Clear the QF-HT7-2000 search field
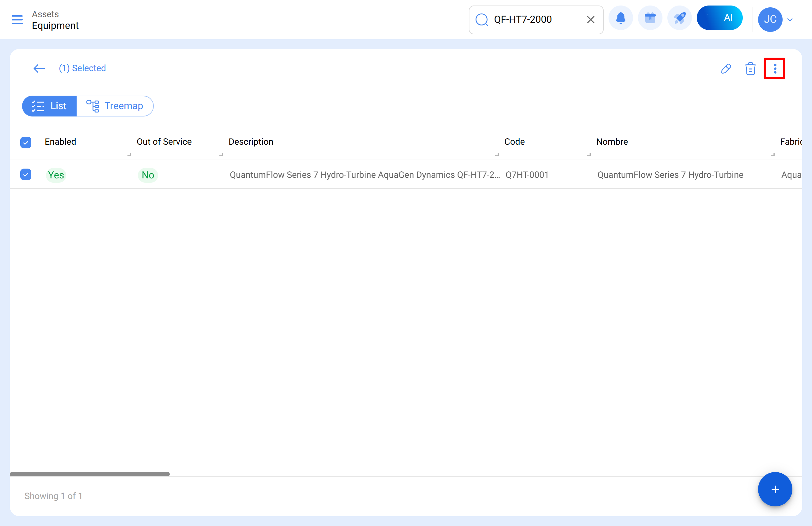The width and height of the screenshot is (812, 526). 590,19
